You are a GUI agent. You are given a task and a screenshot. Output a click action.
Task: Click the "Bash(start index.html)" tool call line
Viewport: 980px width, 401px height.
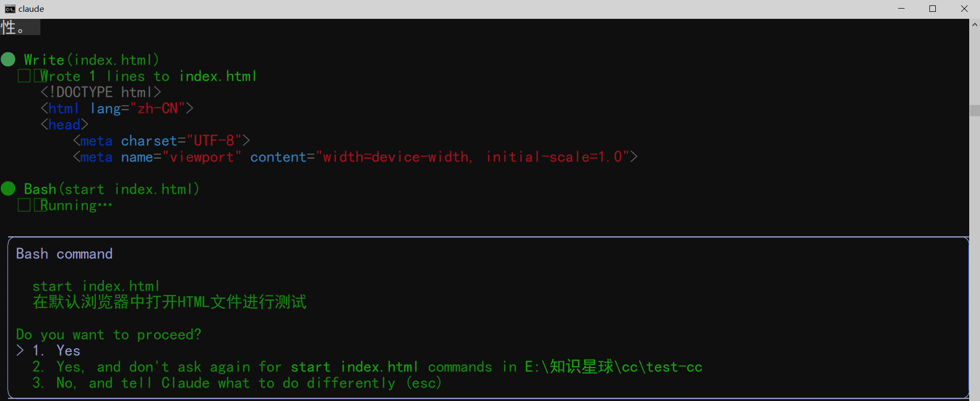pyautogui.click(x=111, y=189)
